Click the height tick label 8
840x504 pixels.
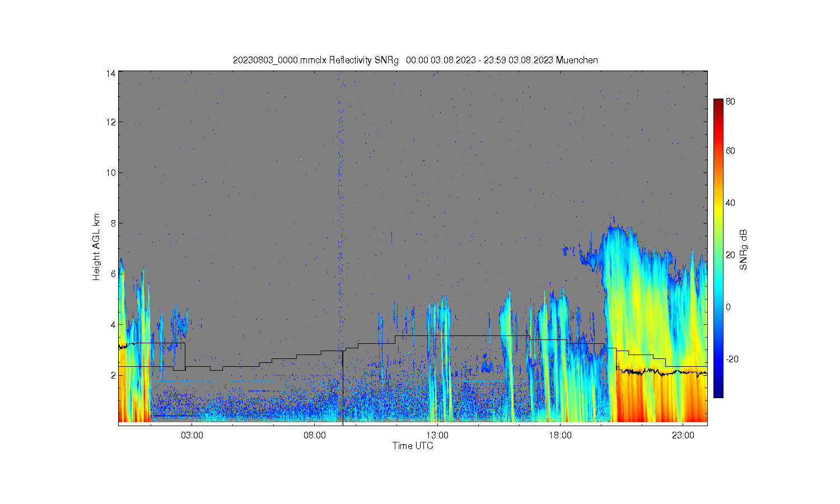[x=113, y=223]
